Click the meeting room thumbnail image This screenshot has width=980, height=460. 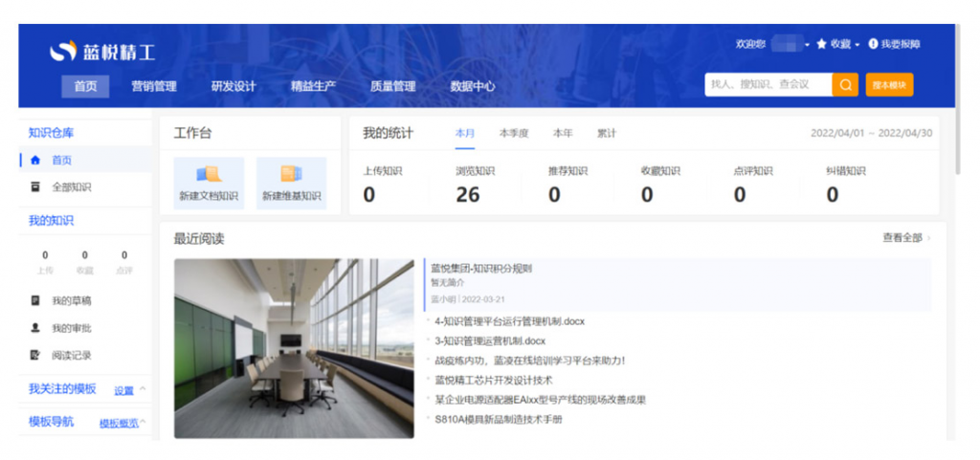tap(294, 348)
